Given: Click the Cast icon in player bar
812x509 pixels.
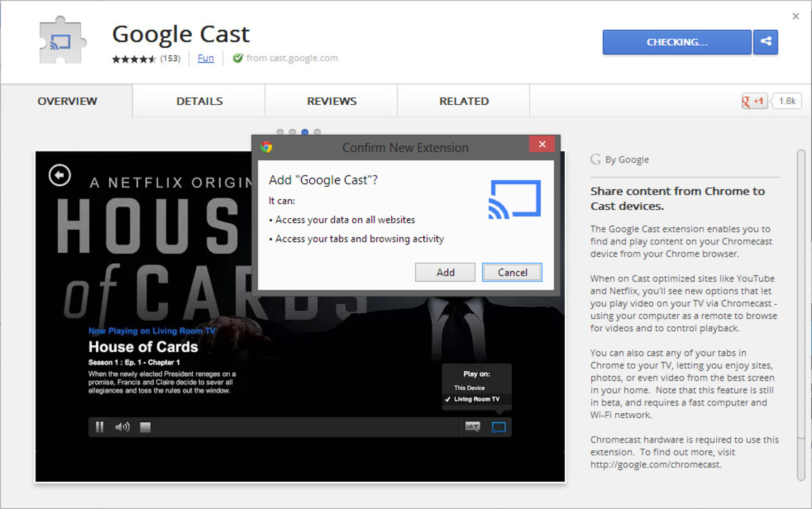Looking at the screenshot, I should point(498,427).
